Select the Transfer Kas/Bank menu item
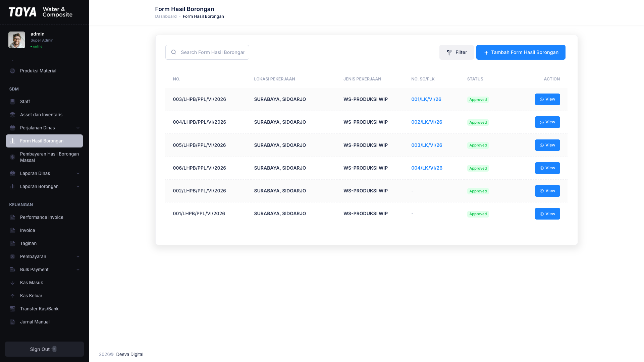Image resolution: width=644 pixels, height=362 pixels. click(44, 309)
